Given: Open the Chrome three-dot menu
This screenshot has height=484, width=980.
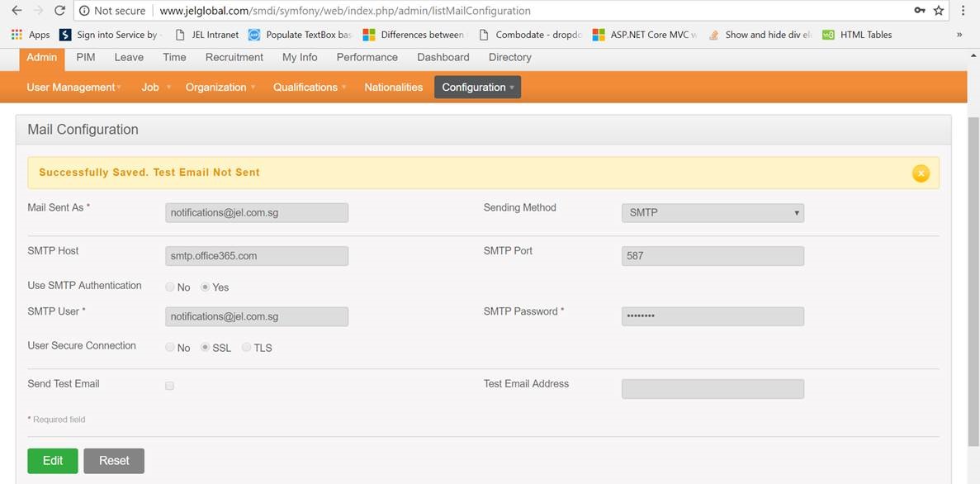Looking at the screenshot, I should (963, 11).
